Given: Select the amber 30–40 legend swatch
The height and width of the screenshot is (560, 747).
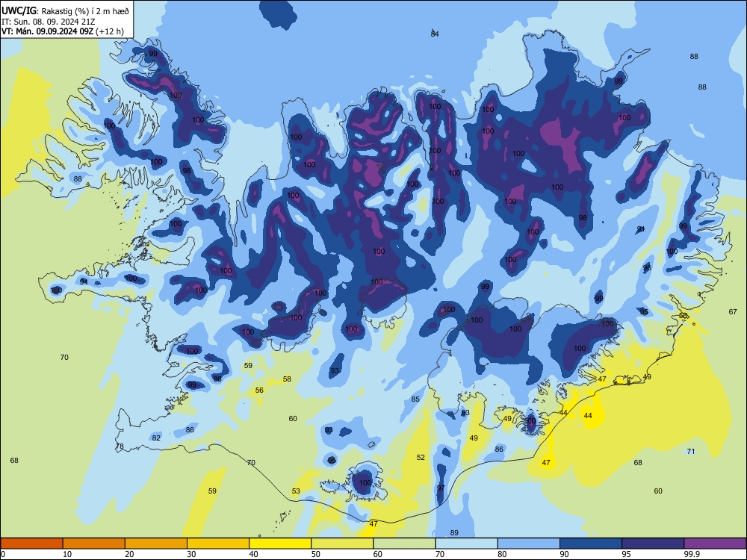Looking at the screenshot, I should [x=218, y=544].
